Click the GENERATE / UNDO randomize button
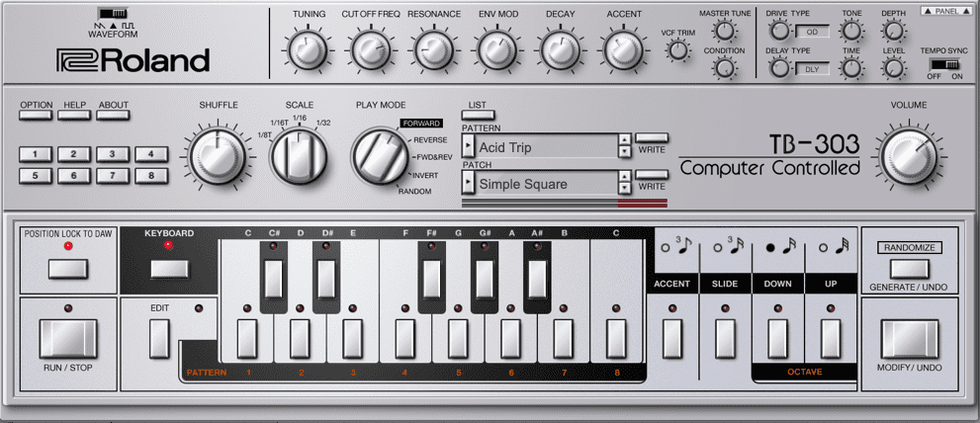 pos(910,269)
